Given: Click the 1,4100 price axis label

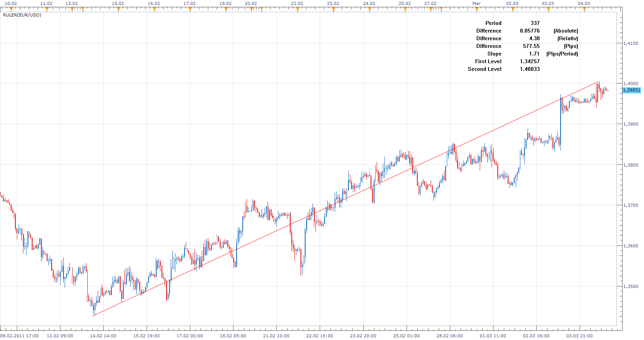Looking at the screenshot, I should click(631, 43).
